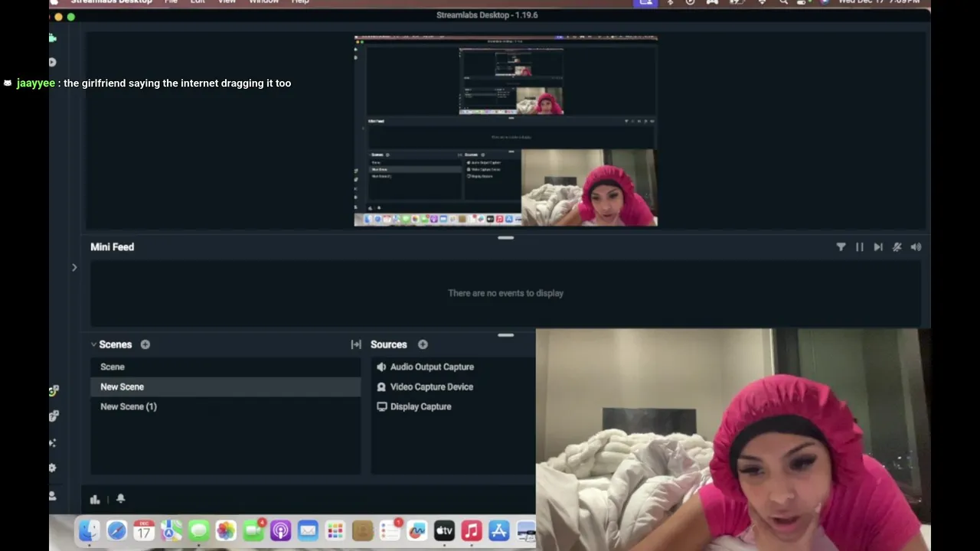This screenshot has width=980, height=551.
Task: Open Calendar from the Dock
Action: coord(144,530)
